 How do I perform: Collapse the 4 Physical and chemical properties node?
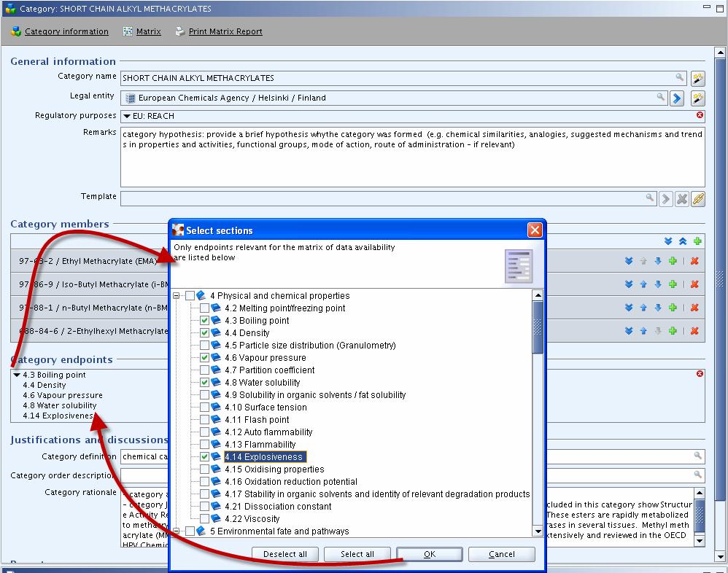[176, 295]
